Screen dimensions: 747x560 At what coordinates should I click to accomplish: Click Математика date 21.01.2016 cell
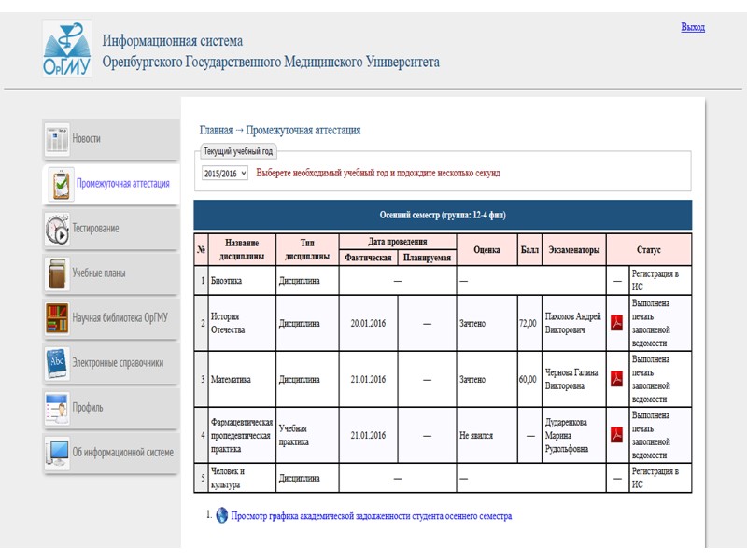368,379
